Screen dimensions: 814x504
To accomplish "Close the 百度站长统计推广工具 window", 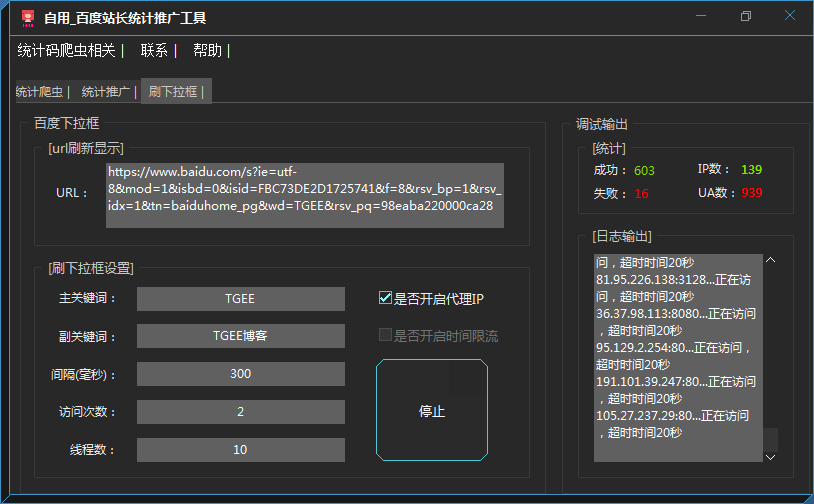I will point(790,16).
